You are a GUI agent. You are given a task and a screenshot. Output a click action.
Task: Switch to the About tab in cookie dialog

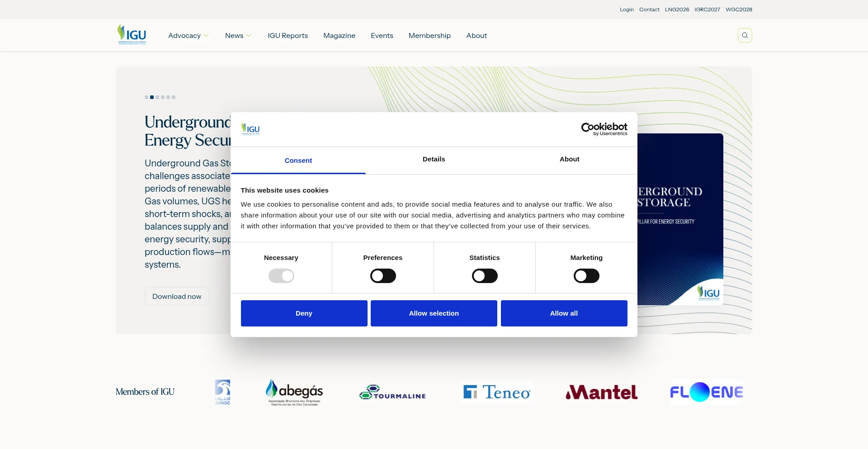click(x=569, y=159)
